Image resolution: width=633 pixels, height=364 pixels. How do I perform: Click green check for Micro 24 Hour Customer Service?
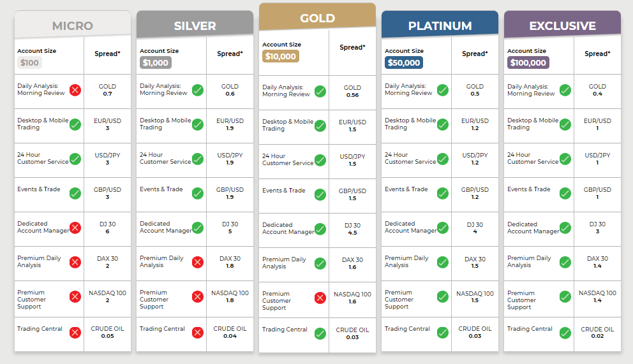[75, 159]
